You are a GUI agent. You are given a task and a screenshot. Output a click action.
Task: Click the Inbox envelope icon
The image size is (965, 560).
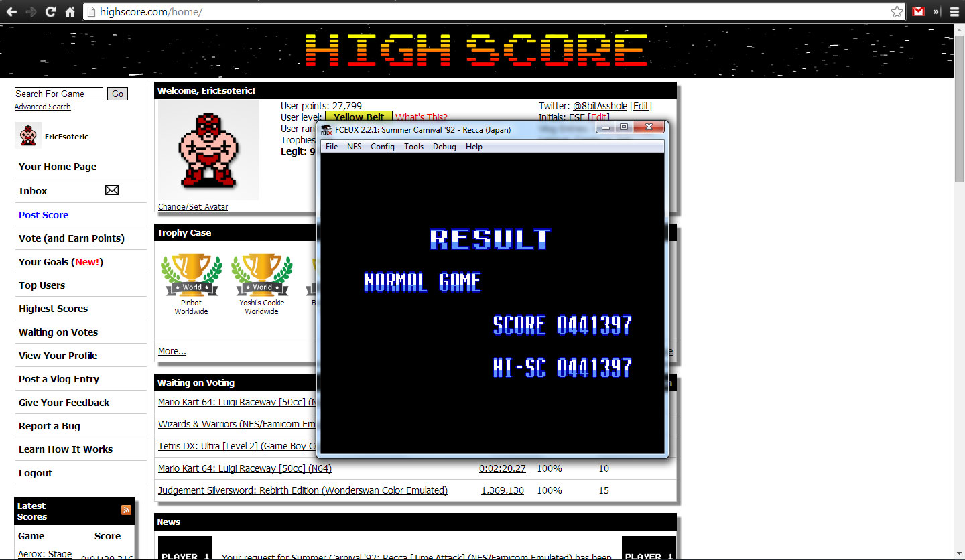tap(112, 190)
